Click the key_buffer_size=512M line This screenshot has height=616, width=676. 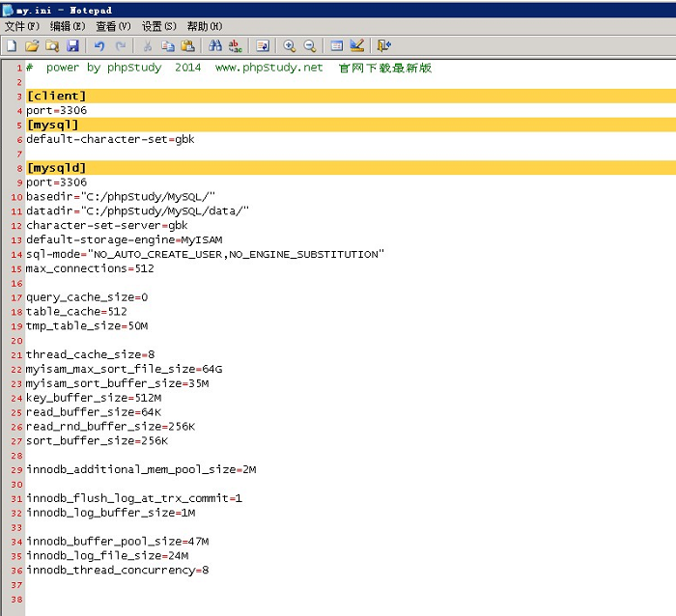tap(94, 398)
